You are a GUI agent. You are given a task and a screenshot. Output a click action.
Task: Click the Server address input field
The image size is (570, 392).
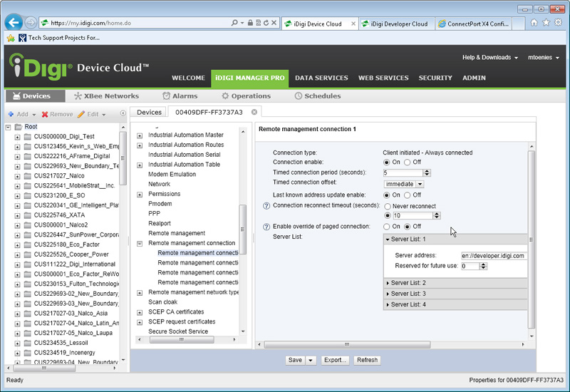[492, 256]
